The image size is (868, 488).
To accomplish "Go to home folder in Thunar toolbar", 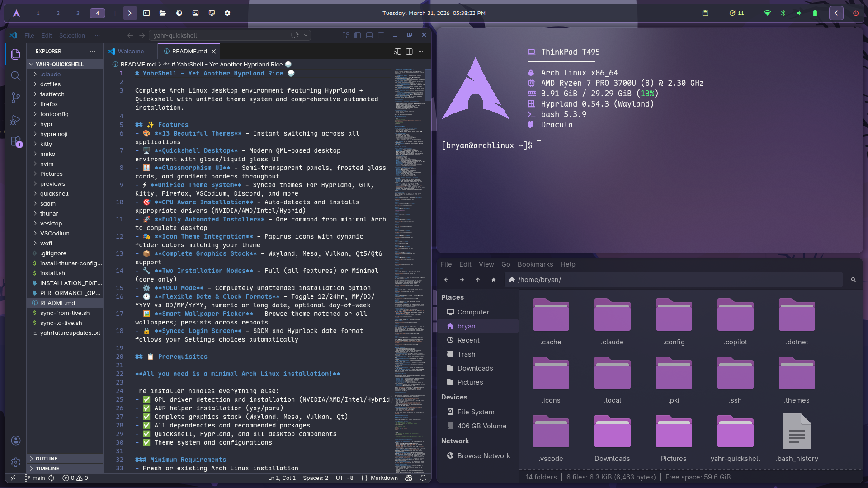I will [x=494, y=280].
